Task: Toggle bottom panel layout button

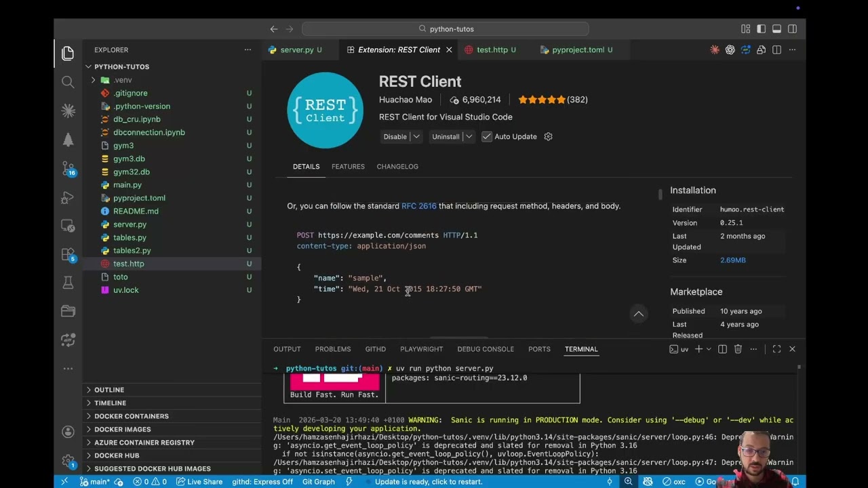Action: pos(776,29)
